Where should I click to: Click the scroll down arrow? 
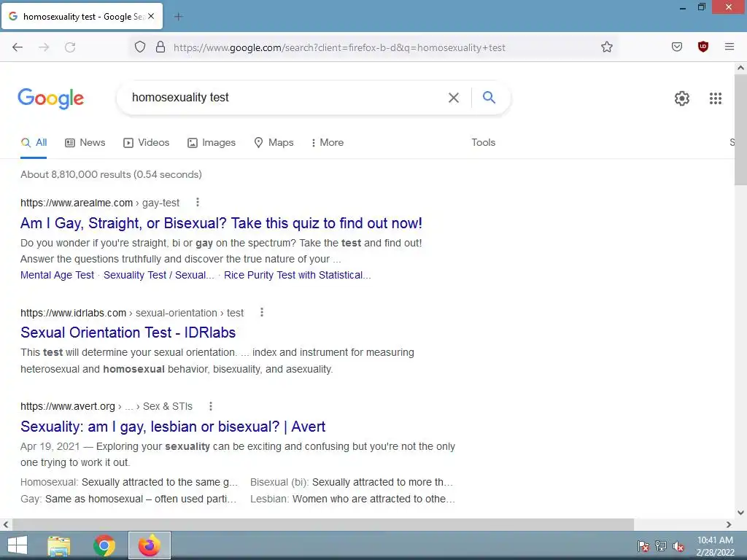click(x=740, y=513)
